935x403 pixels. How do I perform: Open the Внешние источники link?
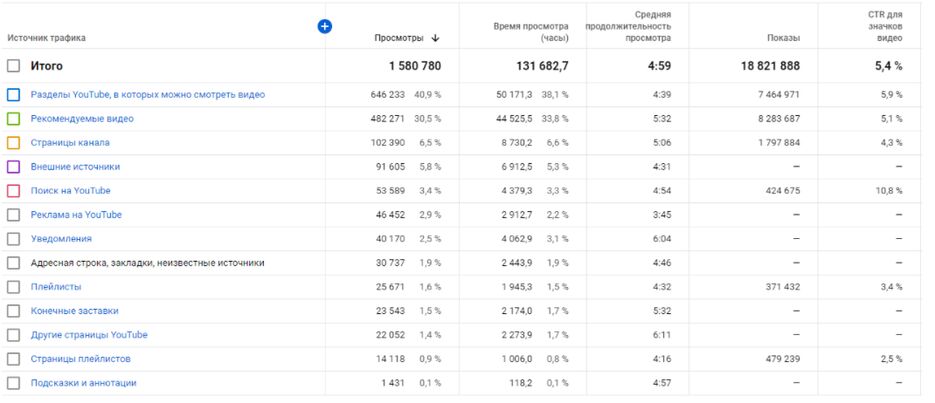coord(75,167)
